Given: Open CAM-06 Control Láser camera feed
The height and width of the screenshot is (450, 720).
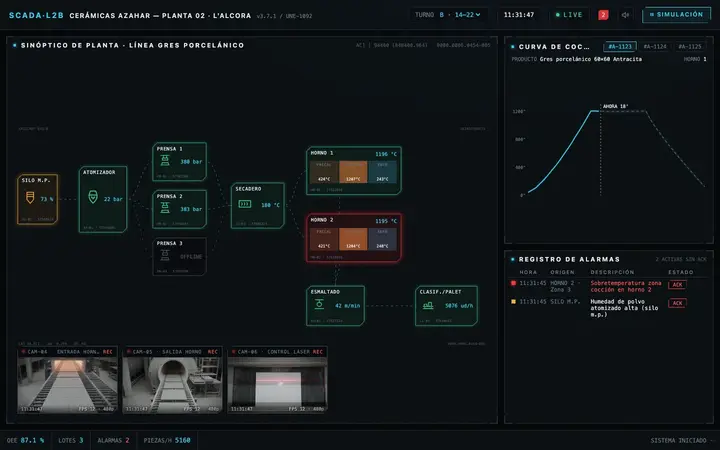Looking at the screenshot, I should (x=277, y=380).
